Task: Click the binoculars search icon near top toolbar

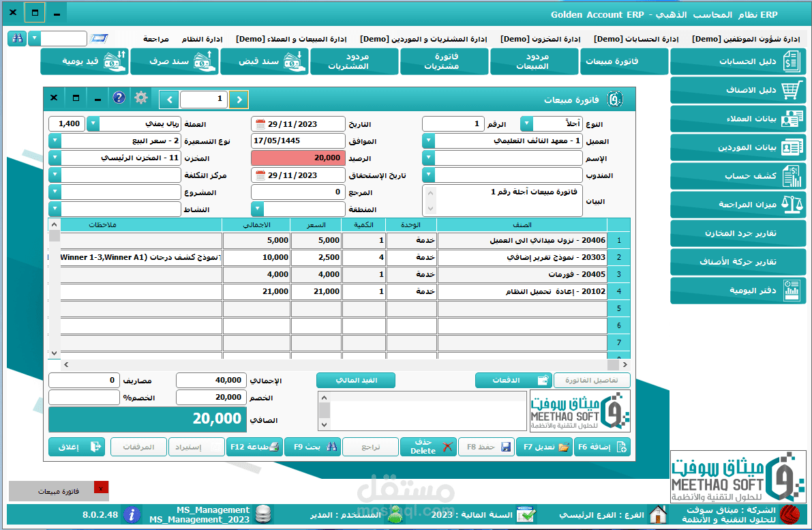Action: [16, 39]
